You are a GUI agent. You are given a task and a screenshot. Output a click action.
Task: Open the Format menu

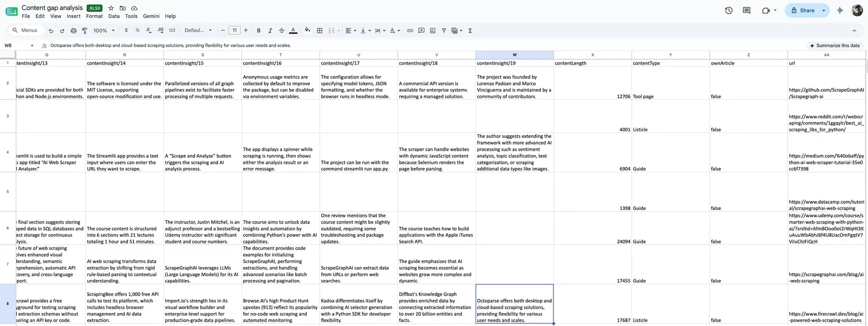[x=94, y=16]
